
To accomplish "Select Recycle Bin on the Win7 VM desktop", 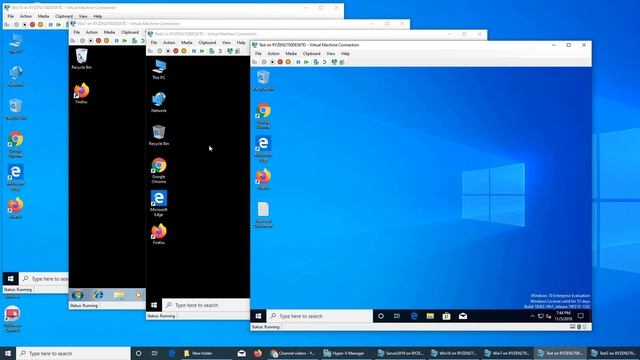I will (x=82, y=59).
